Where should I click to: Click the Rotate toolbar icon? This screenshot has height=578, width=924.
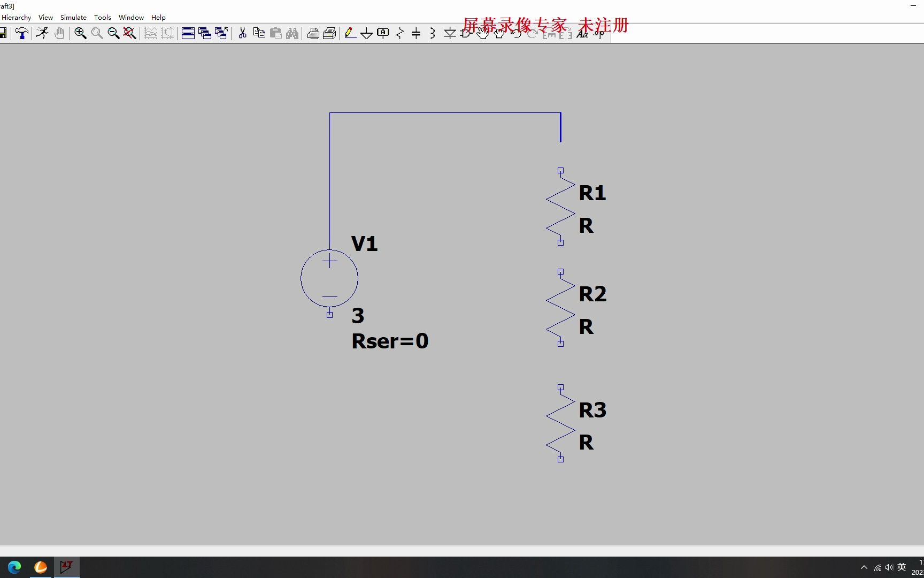click(549, 33)
